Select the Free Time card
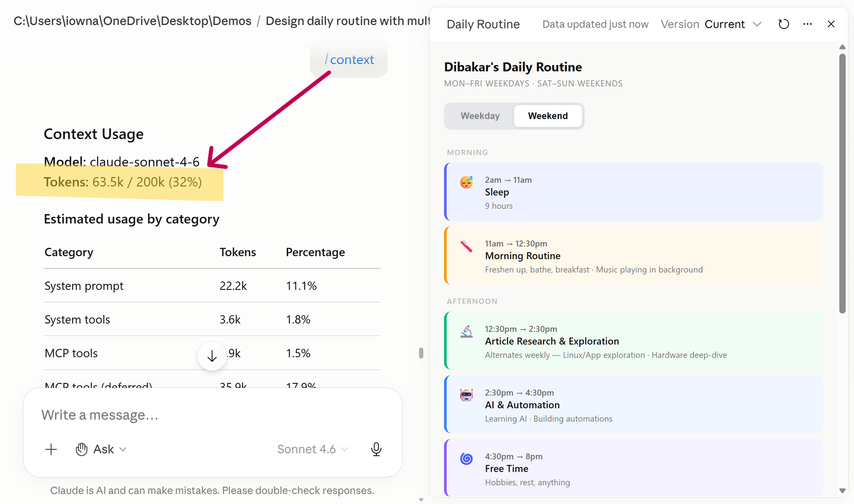 coord(633,468)
